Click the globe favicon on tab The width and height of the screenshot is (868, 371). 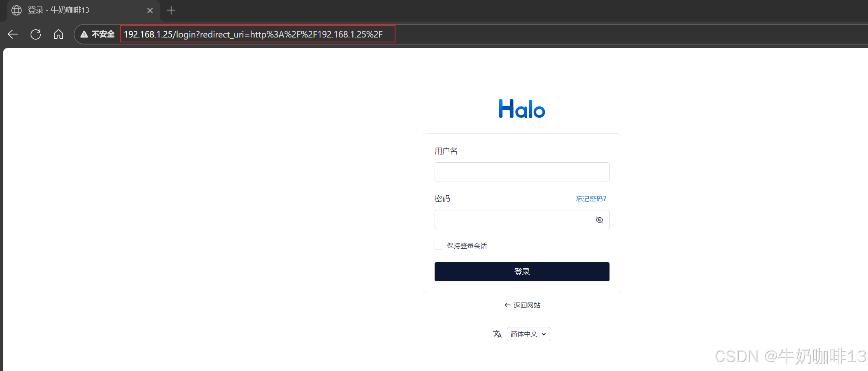16,10
